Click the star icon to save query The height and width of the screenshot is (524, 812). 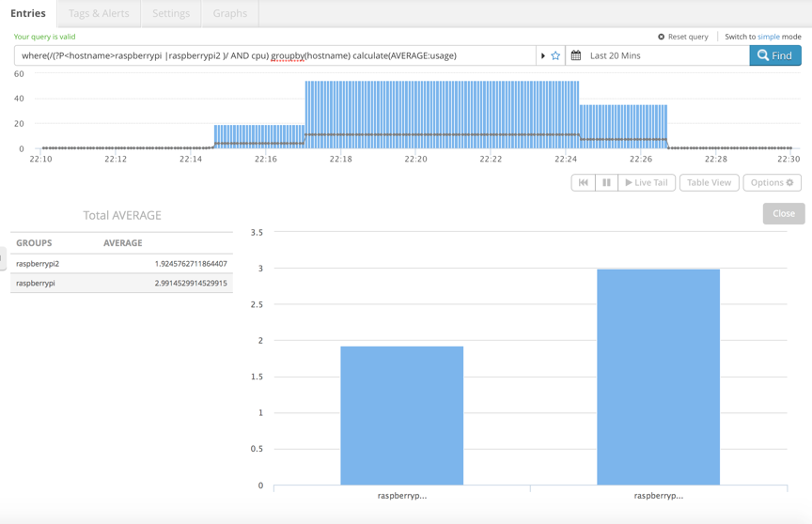pos(555,56)
